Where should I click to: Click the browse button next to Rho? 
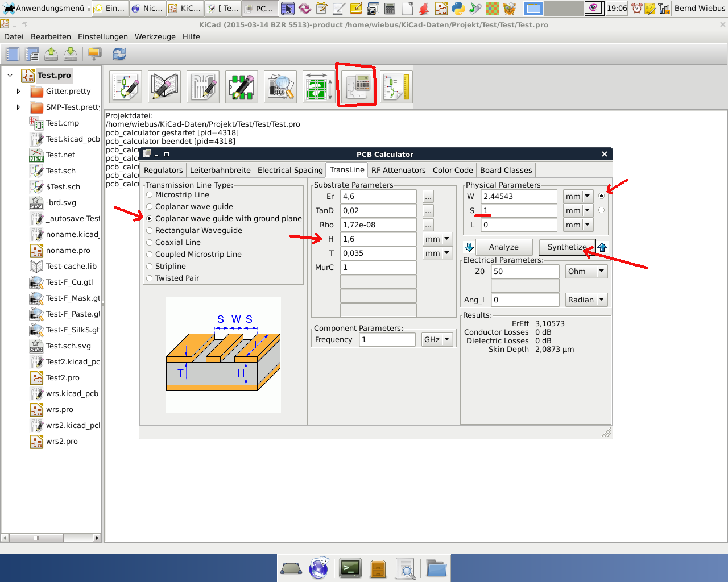point(428,225)
